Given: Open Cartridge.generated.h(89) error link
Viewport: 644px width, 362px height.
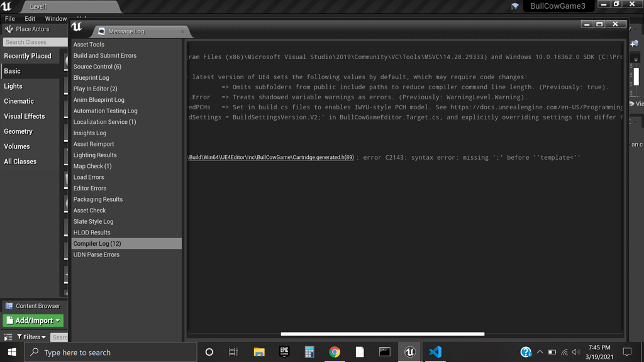Looking at the screenshot, I should 270,157.
